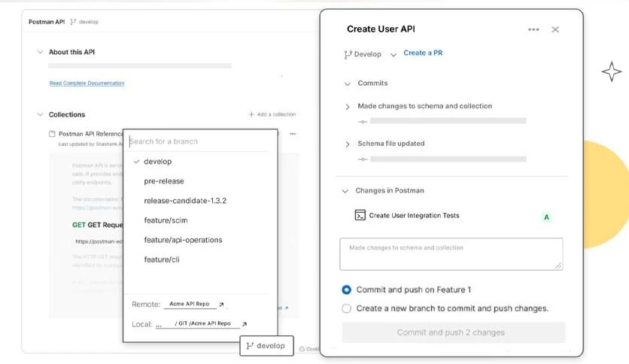The width and height of the screenshot is (629, 364).
Task: Open Local GIT Acme API Repo arrow icon
Action: coord(245,324)
